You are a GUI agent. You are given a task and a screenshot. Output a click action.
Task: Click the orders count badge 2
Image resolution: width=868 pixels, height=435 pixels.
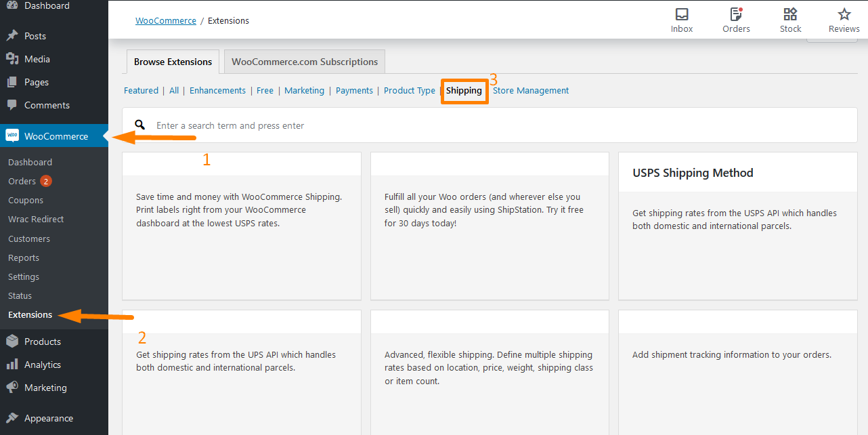[x=45, y=181]
